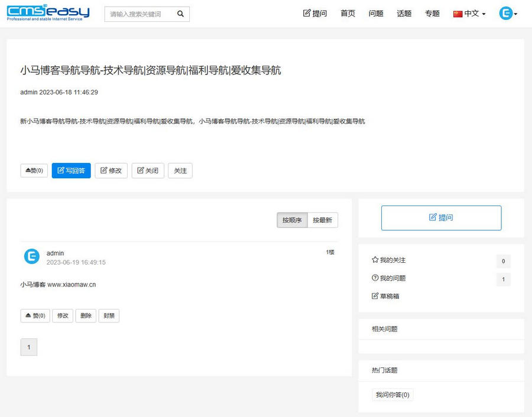Open the Drafts box with the edit icon
The image size is (532, 417).
(x=385, y=296)
